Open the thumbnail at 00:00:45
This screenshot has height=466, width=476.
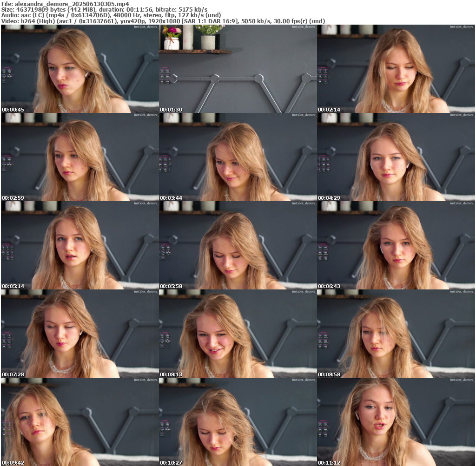(x=79, y=69)
